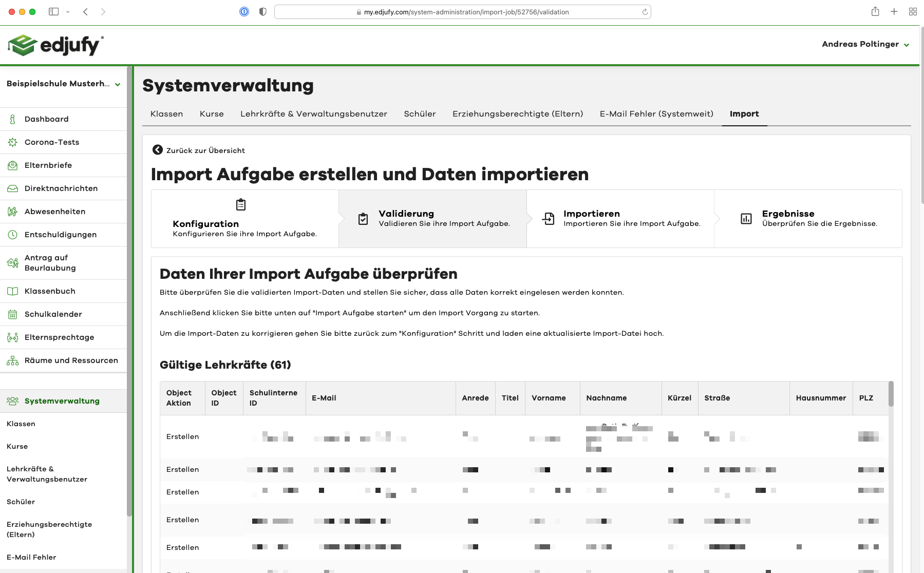Go to Zurück zur Übersicht link
This screenshot has height=573, width=924.
pyautogui.click(x=205, y=150)
